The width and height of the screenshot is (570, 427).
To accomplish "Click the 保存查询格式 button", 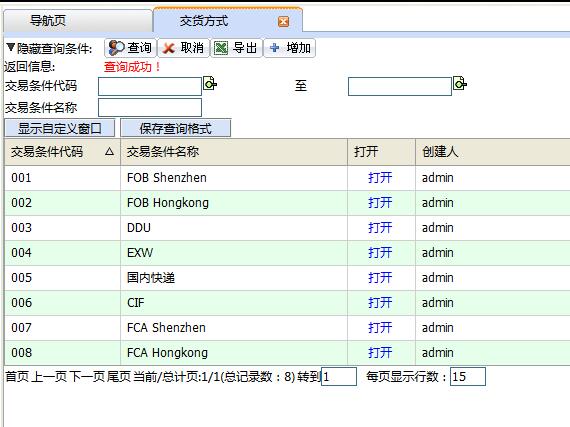I will point(175,128).
